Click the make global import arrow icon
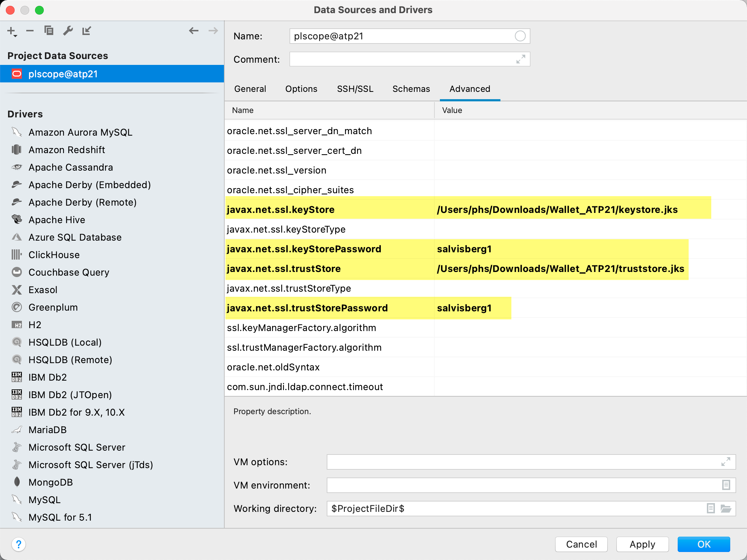The image size is (747, 560). (x=86, y=31)
